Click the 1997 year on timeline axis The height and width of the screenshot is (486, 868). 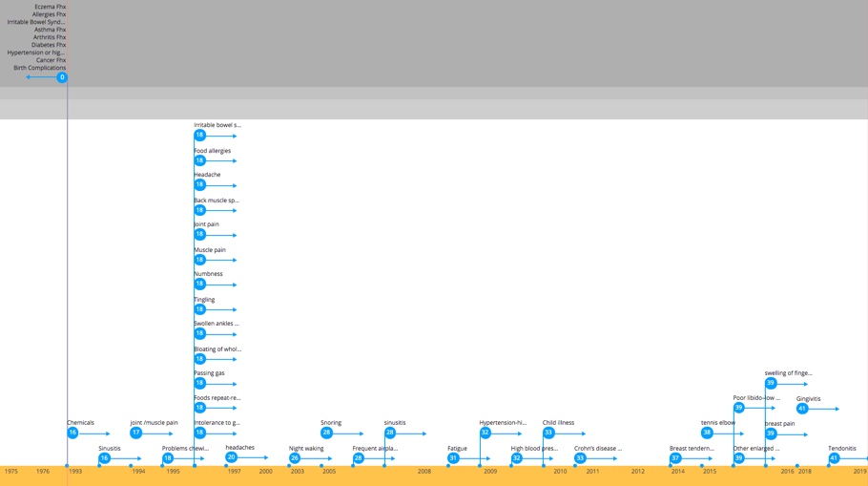click(x=234, y=471)
